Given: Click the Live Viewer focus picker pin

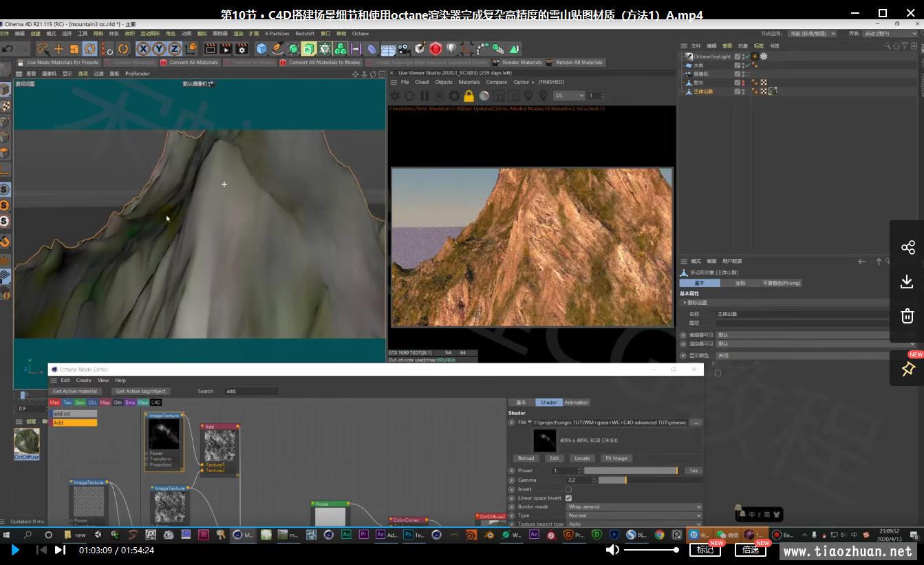Looking at the screenshot, I should pos(528,96).
